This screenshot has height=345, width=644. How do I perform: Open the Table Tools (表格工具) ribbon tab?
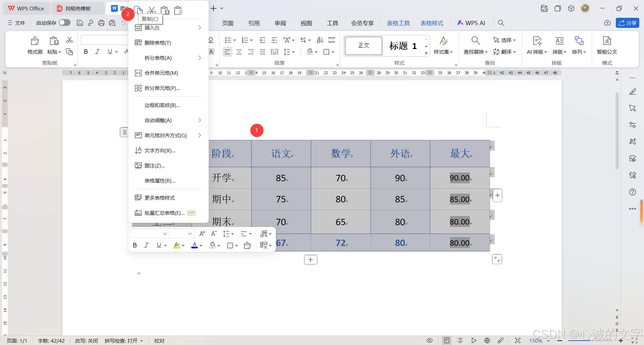tap(398, 23)
